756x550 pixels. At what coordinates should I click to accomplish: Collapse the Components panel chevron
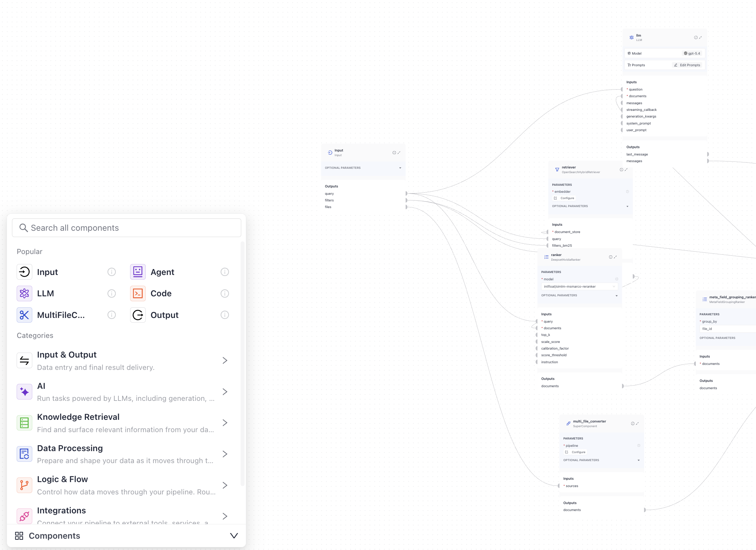234,536
